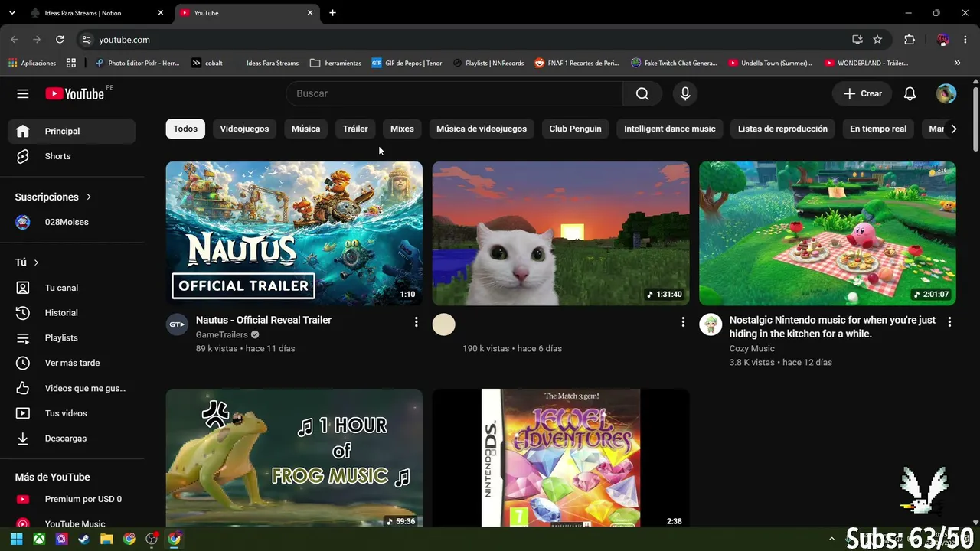
Task: Click the YouTube logo
Action: point(74,93)
